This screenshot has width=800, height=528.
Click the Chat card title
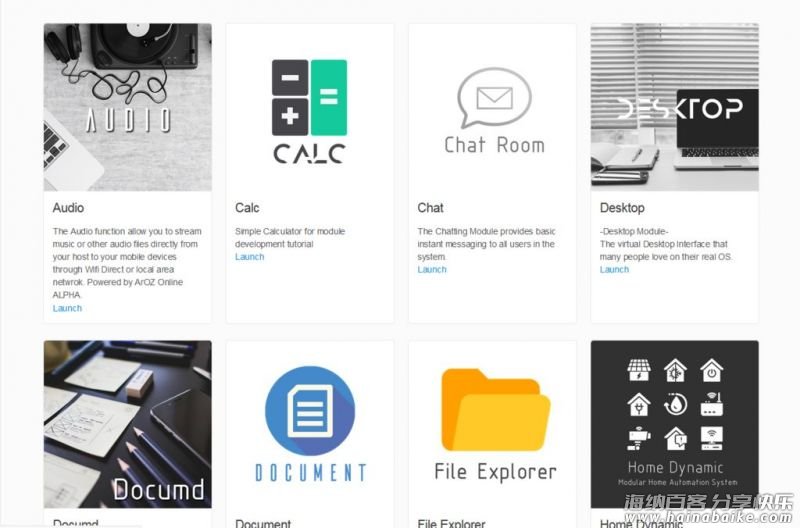[x=430, y=208]
